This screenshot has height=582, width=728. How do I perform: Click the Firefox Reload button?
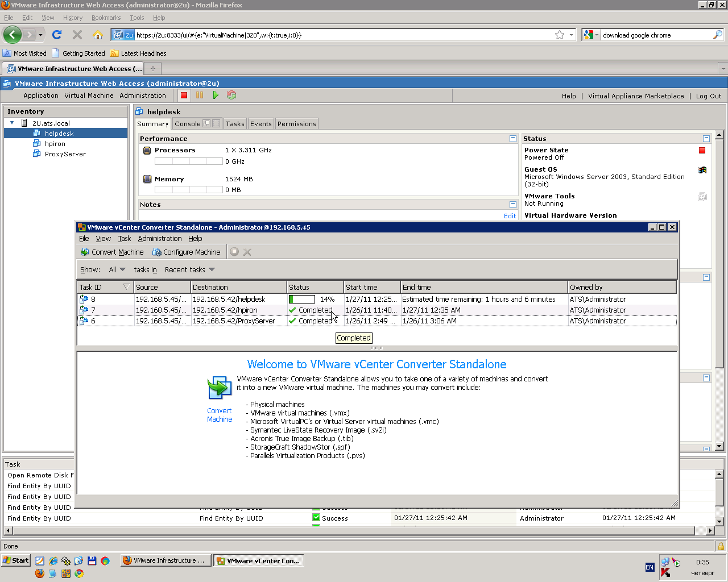[57, 35]
